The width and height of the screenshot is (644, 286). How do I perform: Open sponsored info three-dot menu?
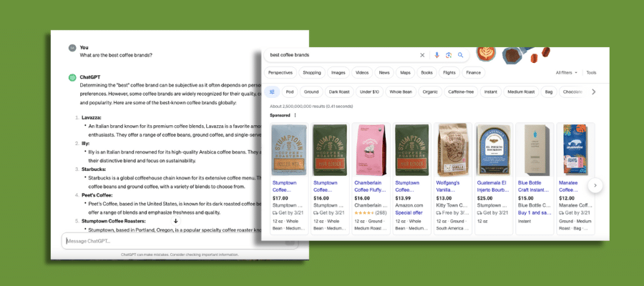295,115
